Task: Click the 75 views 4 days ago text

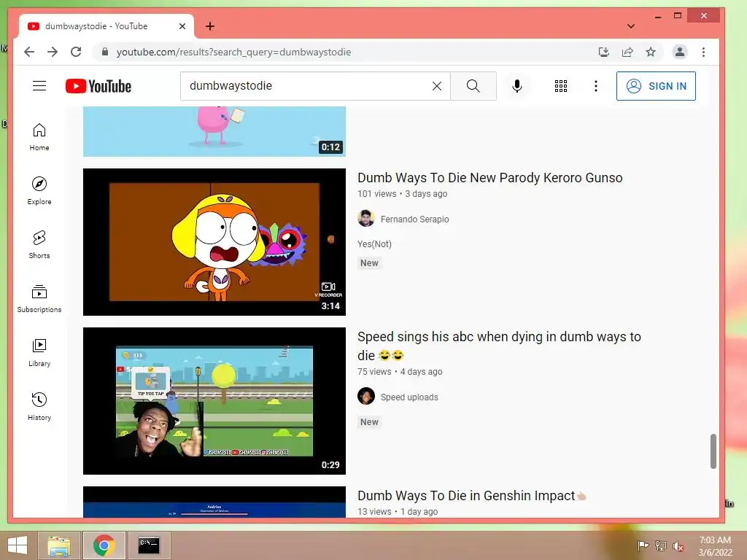Action: coord(400,372)
